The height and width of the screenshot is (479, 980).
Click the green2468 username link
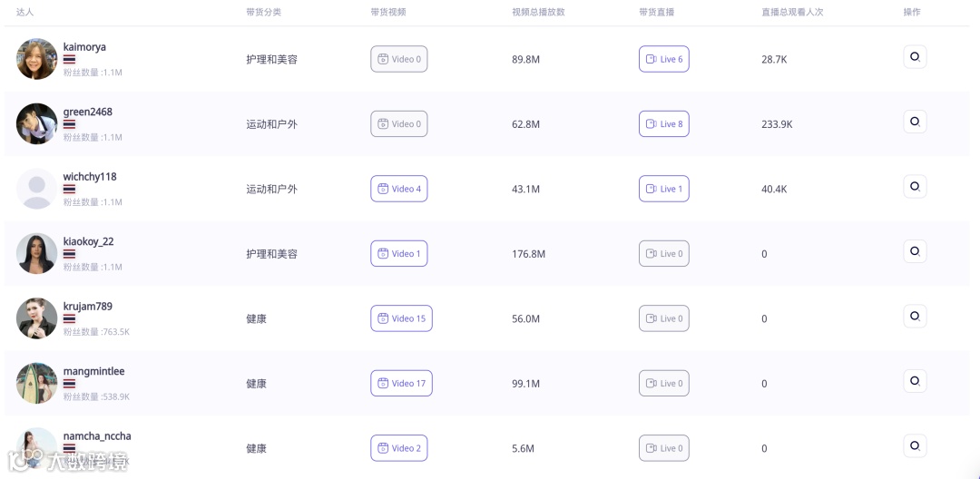88,112
